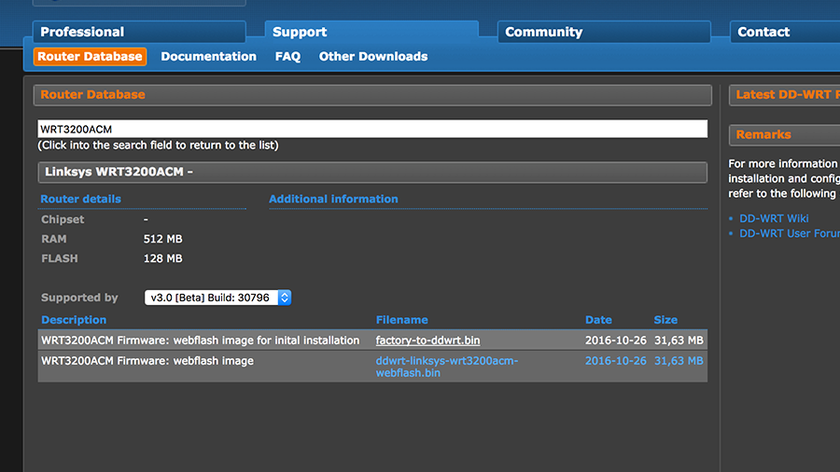
Task: Open the Documentation submenu item
Action: [208, 57]
